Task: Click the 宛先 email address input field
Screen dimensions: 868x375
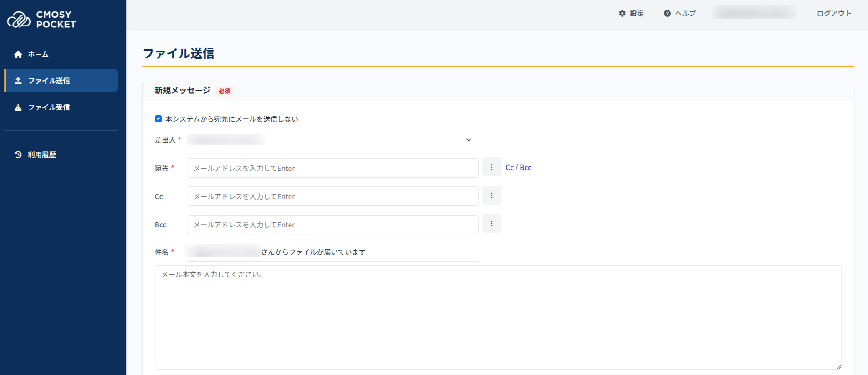Action: 332,168
